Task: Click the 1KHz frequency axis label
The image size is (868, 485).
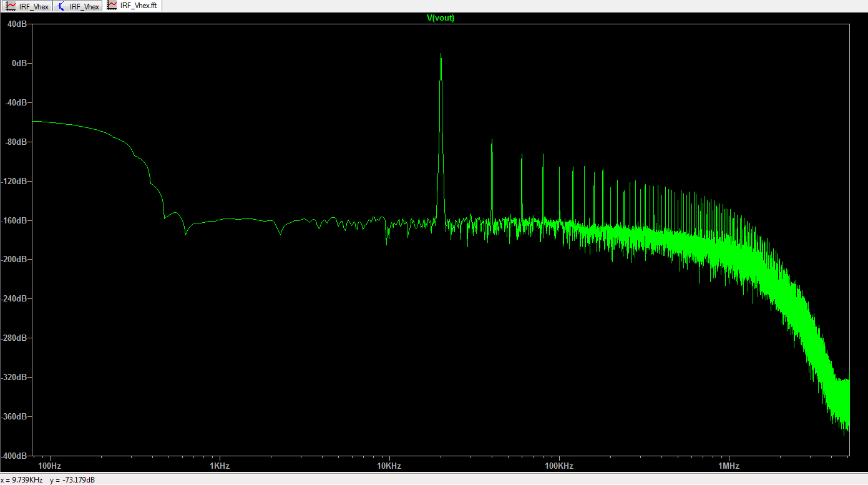Action: click(220, 466)
